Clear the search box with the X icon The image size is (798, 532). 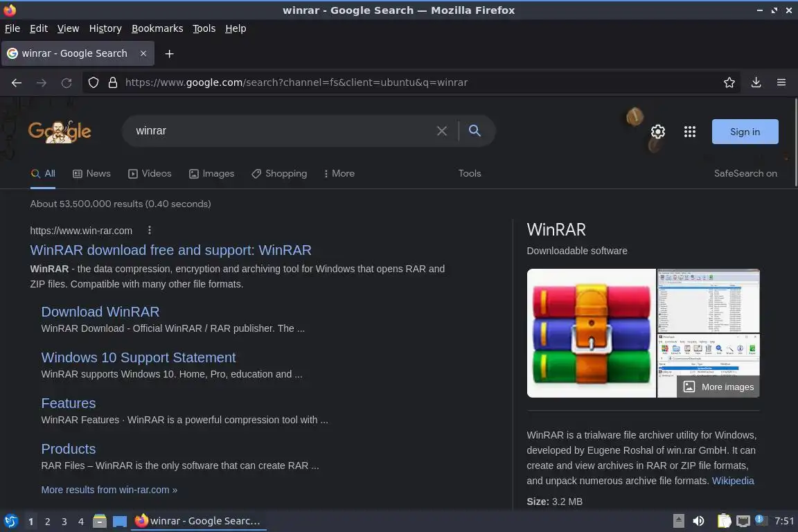pyautogui.click(x=442, y=131)
